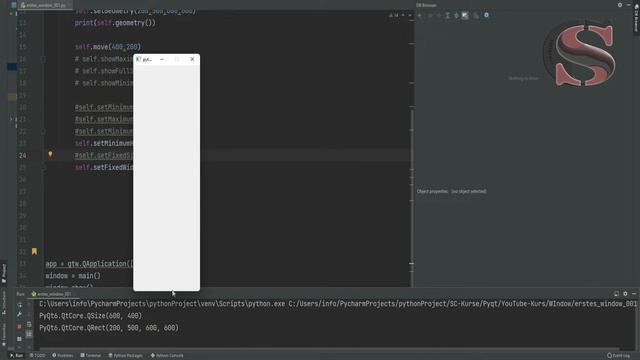Viewport: 640px width, 360px height.
Task: Click the warnings indicator at editor top right
Action: (x=394, y=15)
